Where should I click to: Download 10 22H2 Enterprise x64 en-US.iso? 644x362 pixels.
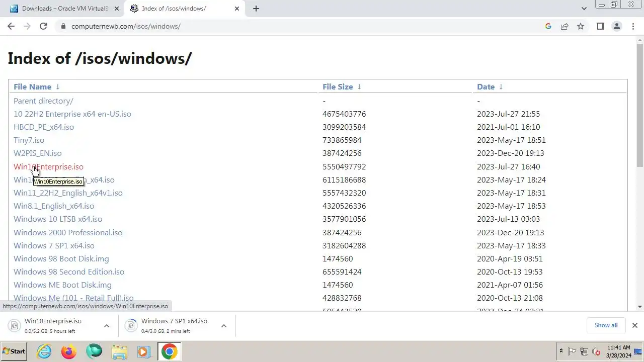point(72,114)
